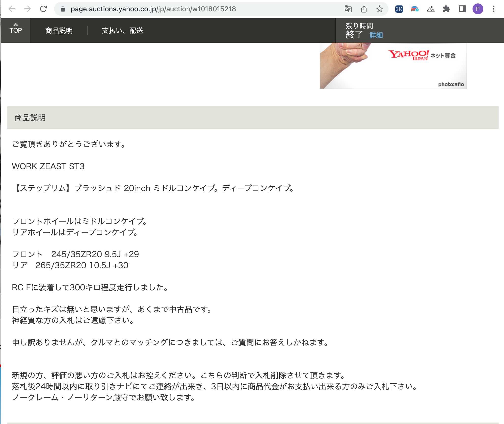The height and width of the screenshot is (424, 504).
Task: Open the car-shaped extension icon
Action: pos(415,9)
